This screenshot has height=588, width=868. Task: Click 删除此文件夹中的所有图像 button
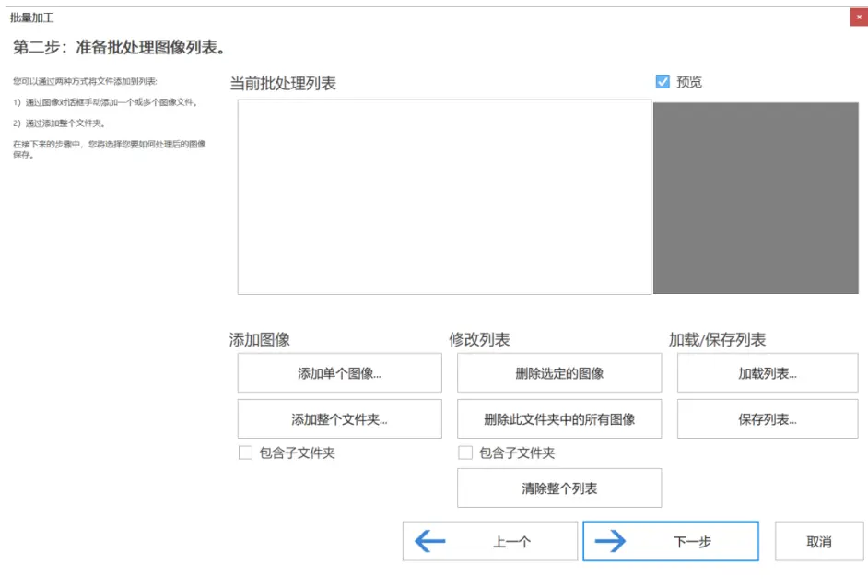tap(559, 419)
